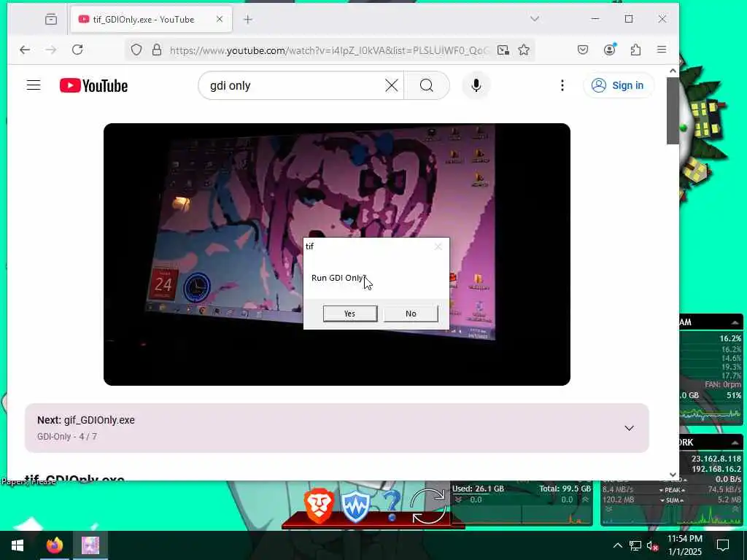The width and height of the screenshot is (747, 560).
Task: Go forward to the next page
Action: click(x=51, y=50)
